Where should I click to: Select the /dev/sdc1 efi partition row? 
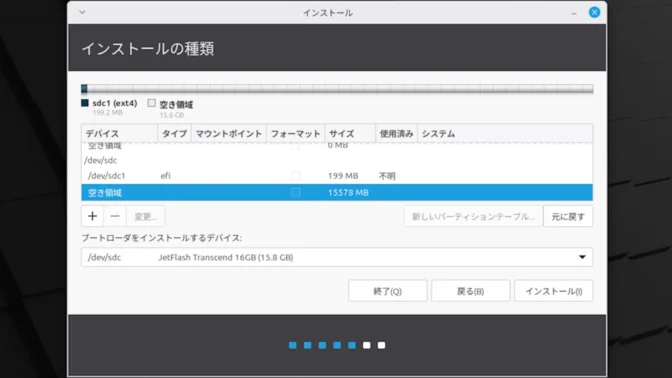[337, 176]
